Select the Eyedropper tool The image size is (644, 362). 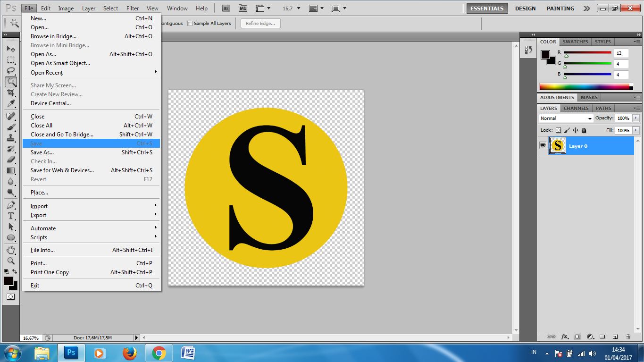coord(11,104)
